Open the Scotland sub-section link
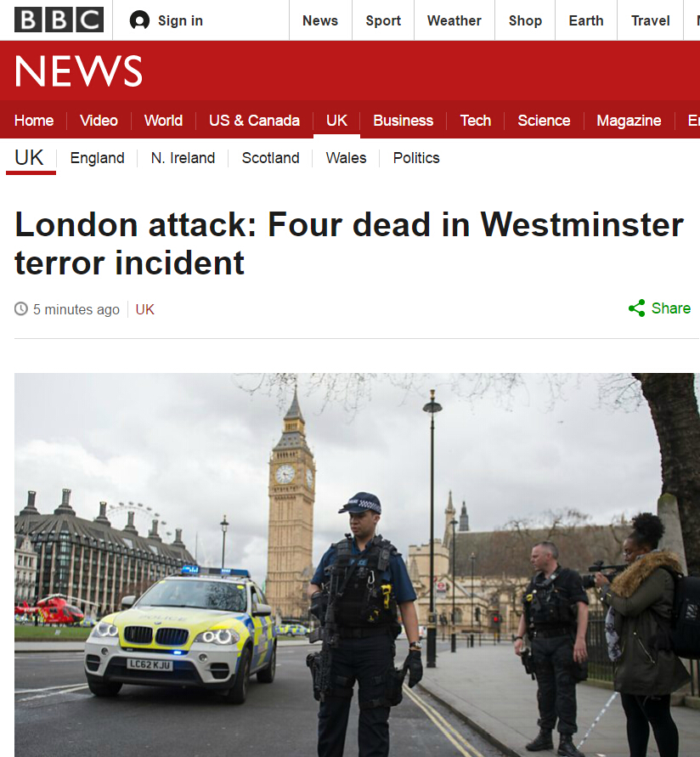 270,158
